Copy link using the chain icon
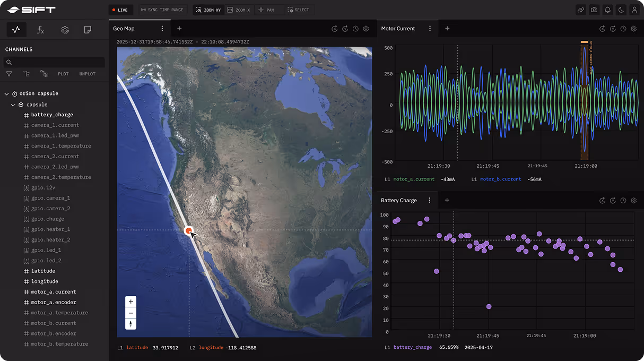 (x=581, y=10)
